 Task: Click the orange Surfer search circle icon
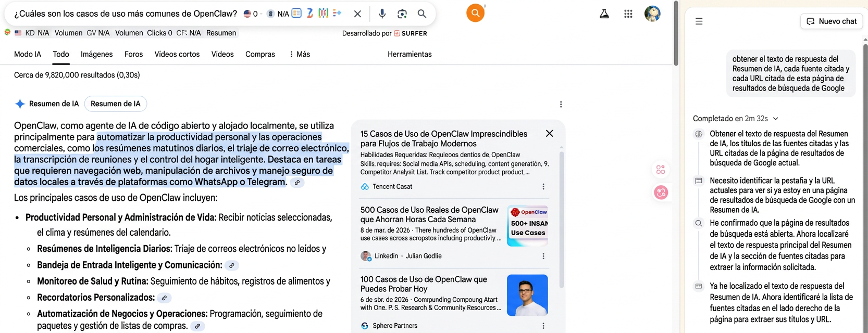coord(475,13)
